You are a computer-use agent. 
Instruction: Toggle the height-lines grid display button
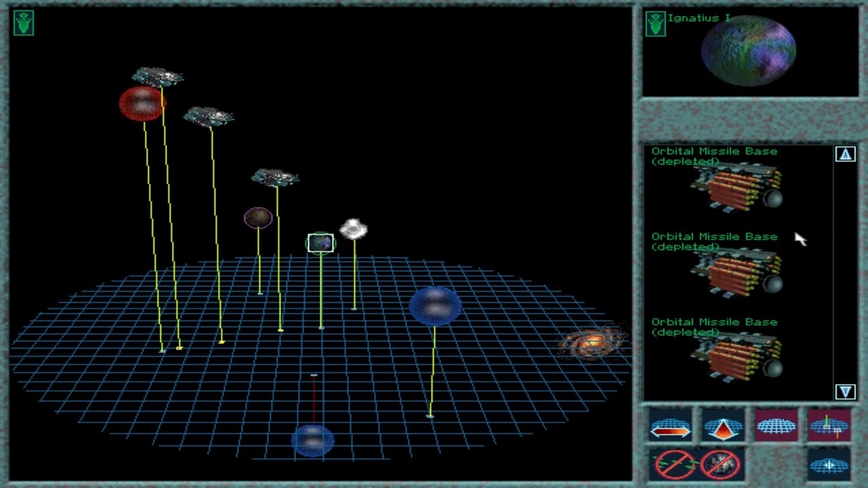[x=829, y=426]
